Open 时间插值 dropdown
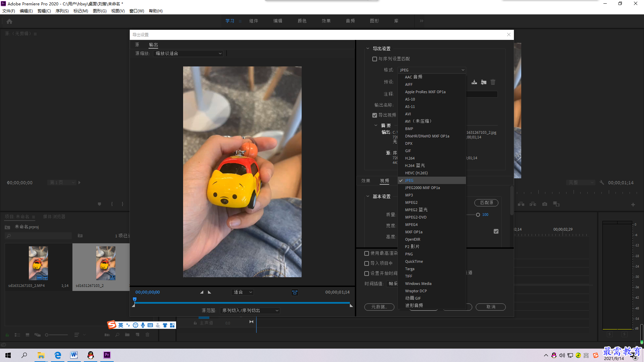 click(392, 284)
